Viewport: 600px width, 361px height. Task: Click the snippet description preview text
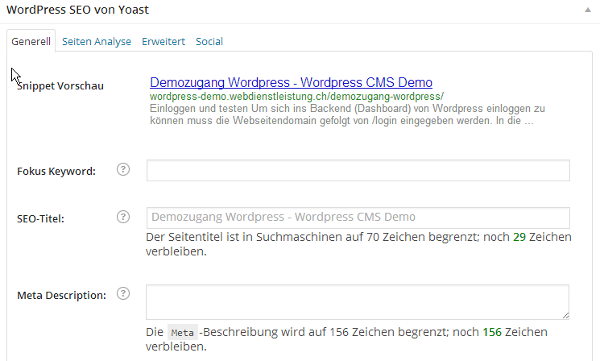(347, 114)
